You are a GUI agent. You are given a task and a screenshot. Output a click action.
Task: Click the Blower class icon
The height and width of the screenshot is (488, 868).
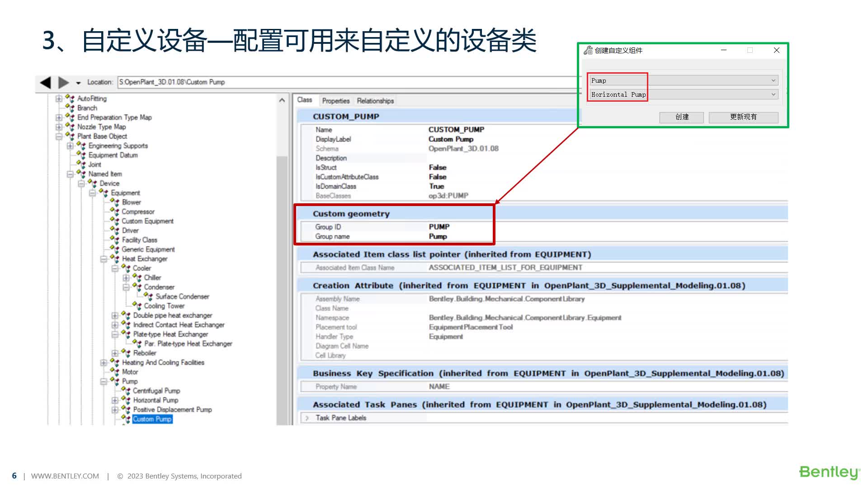[115, 202]
